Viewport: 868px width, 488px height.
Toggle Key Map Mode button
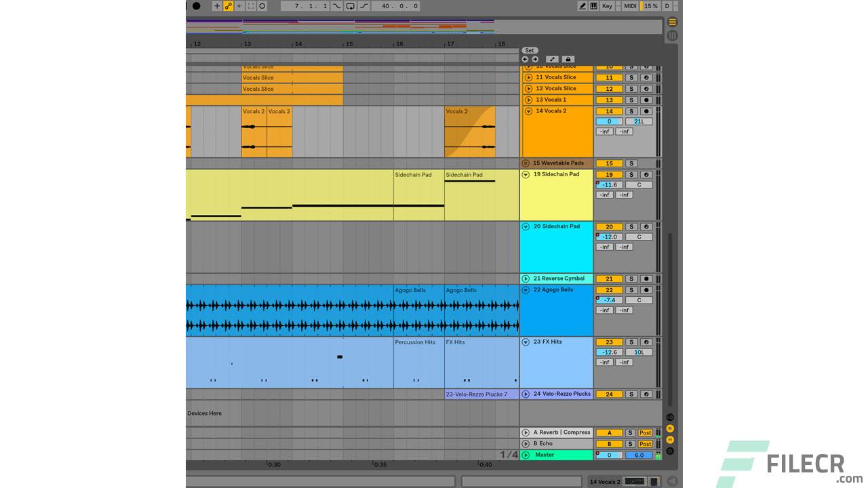tap(607, 6)
